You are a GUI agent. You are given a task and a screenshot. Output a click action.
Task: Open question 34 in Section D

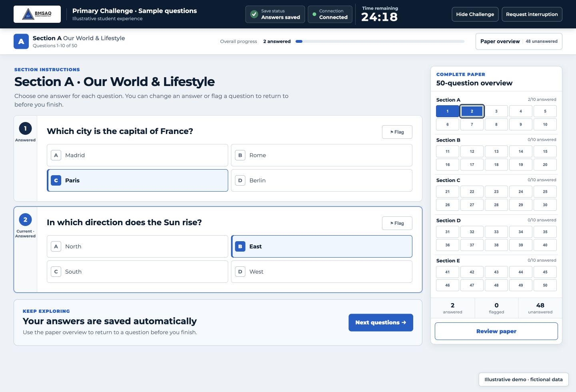coord(521,232)
